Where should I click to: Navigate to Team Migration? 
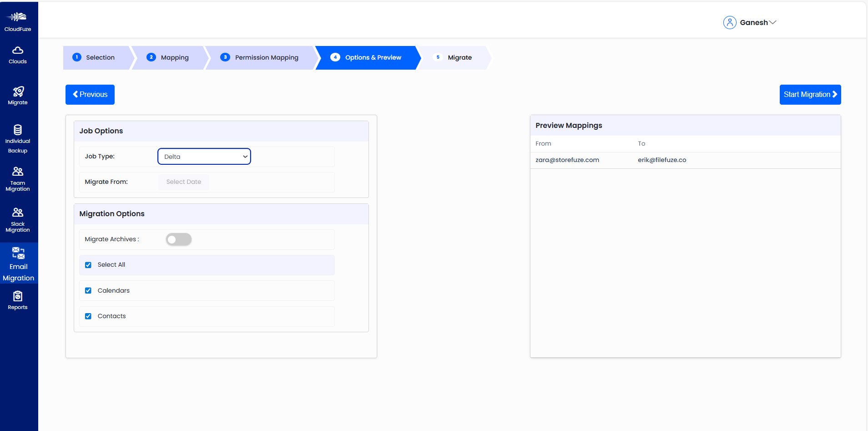click(18, 177)
